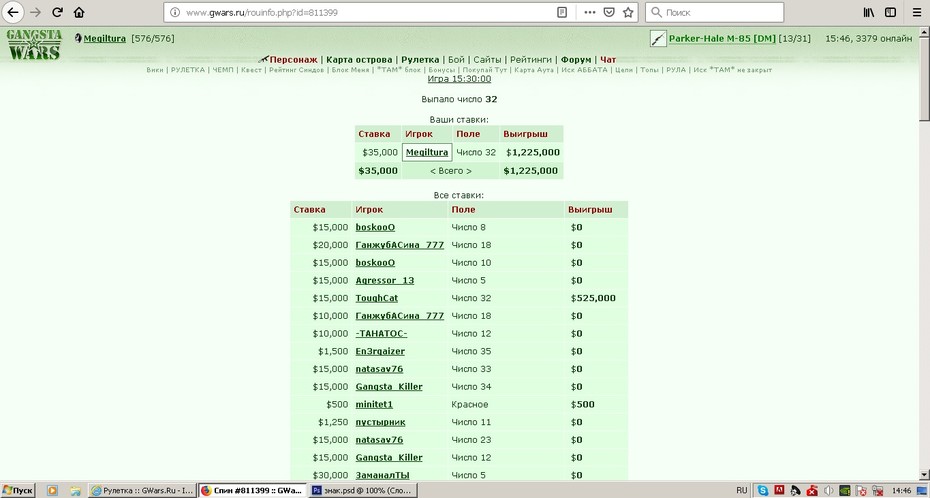Viewport: 930px width, 498px height.
Task: Open Бой menu item
Action: [456, 60]
